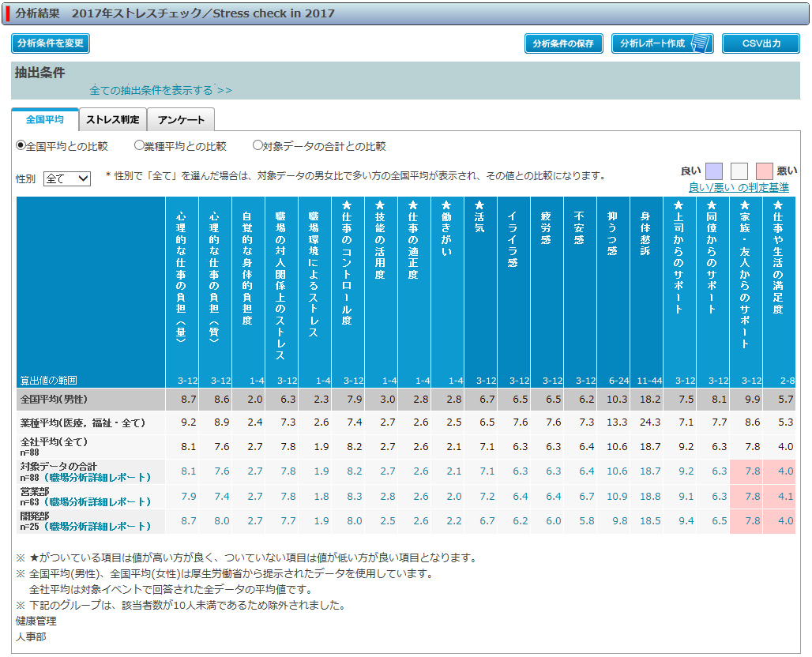The height and width of the screenshot is (657, 812).
Task: Click the neutral white legend swatch
Action: pyautogui.click(x=739, y=171)
